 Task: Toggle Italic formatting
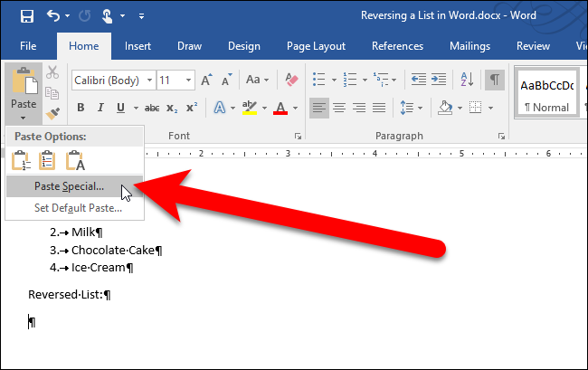pos(99,109)
